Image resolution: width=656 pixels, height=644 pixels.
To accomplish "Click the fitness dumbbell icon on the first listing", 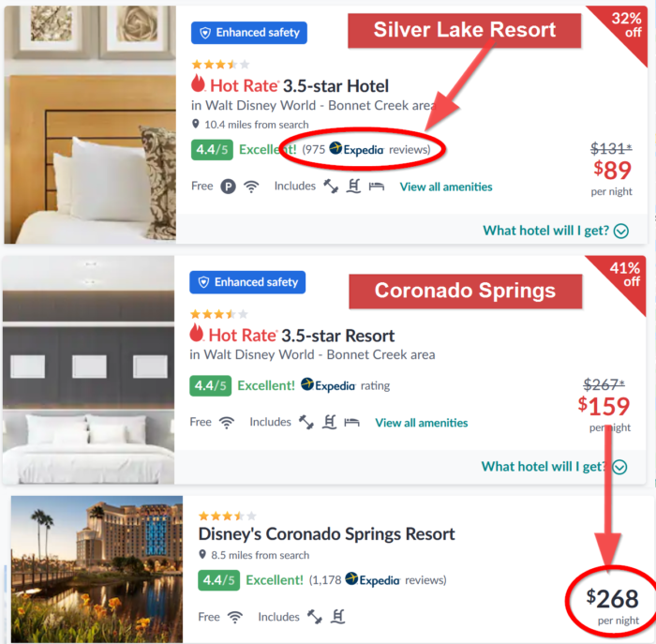I will 331,187.
